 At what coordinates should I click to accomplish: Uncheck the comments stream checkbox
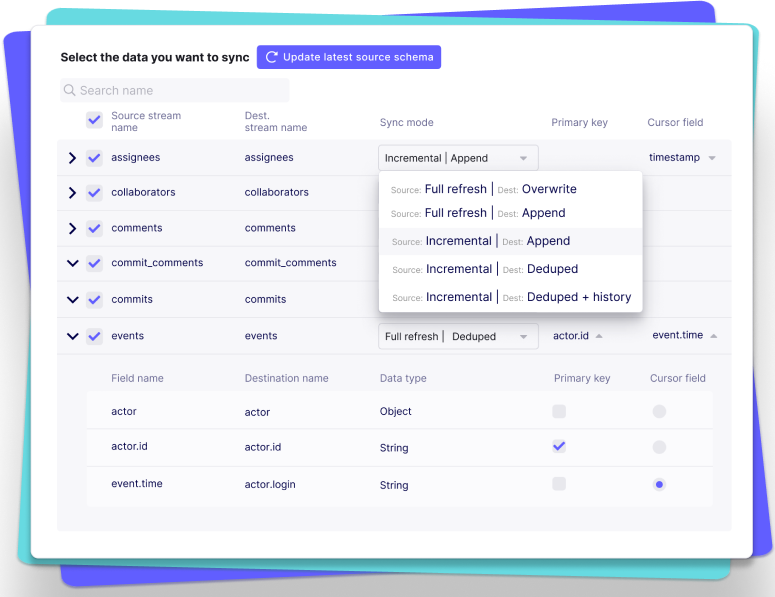(x=94, y=229)
